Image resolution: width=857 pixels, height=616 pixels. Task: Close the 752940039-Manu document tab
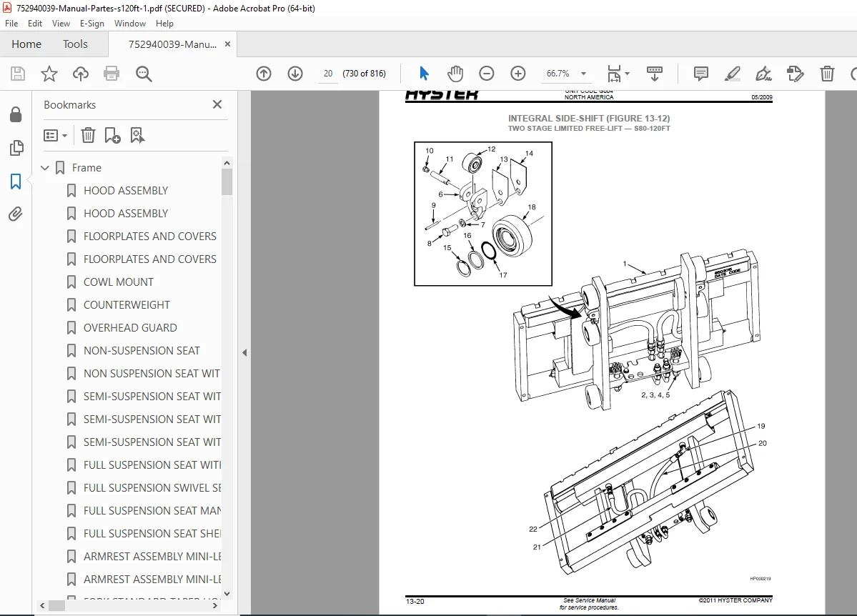pos(227,44)
